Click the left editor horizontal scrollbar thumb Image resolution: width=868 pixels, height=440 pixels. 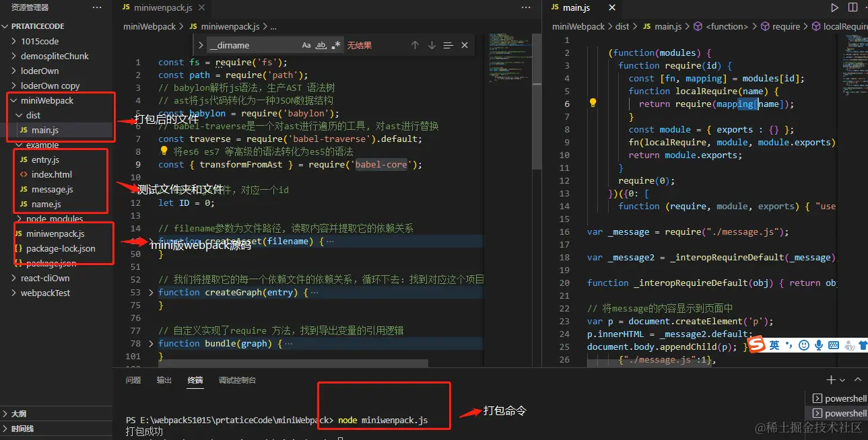[293, 363]
